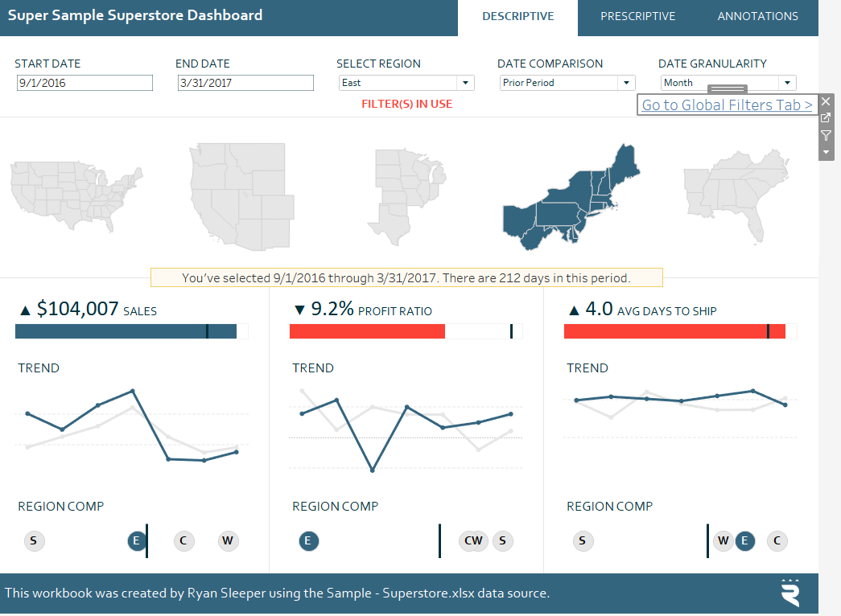
Task: Click the DATE GRANULARITY label
Action: (x=713, y=64)
